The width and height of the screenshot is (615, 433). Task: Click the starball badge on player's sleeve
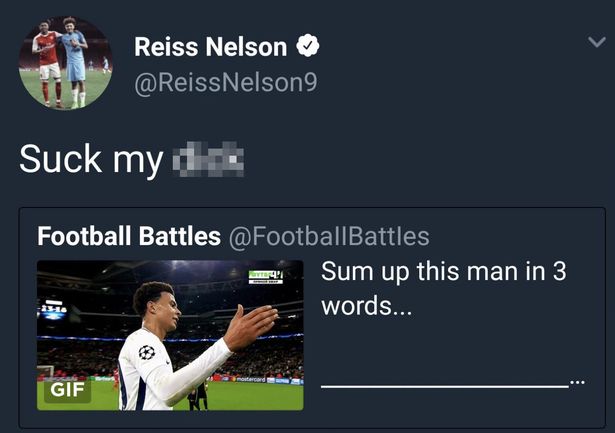coord(147,352)
